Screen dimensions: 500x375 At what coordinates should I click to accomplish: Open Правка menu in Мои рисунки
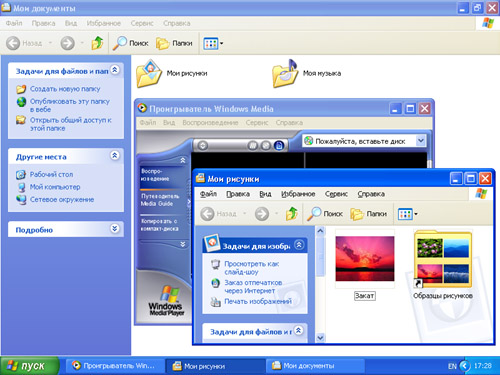[238, 194]
